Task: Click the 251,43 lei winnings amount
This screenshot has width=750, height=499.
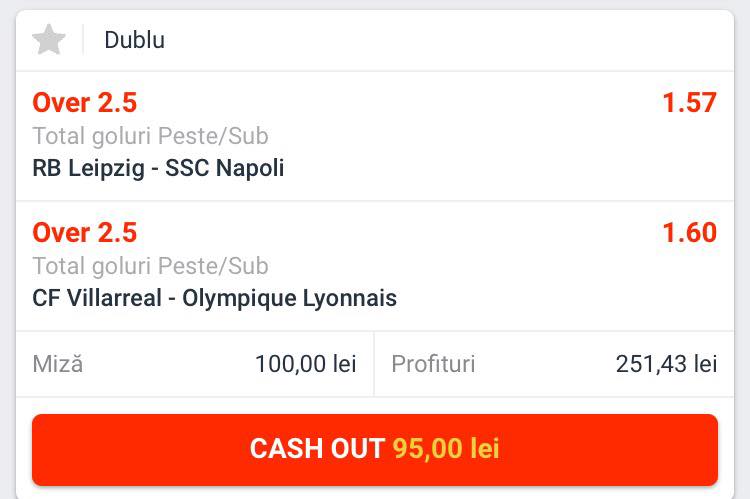Action: tap(666, 364)
